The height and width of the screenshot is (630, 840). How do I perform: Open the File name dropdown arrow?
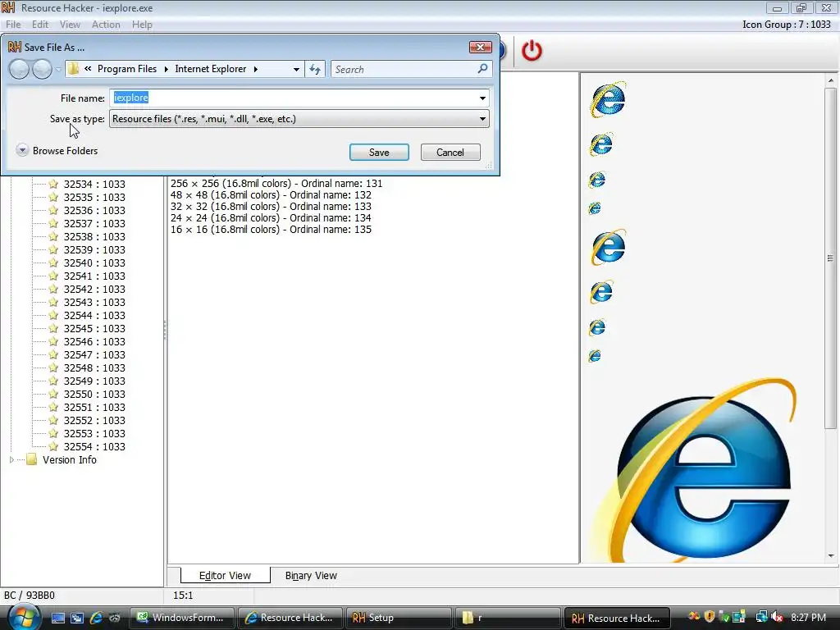click(x=482, y=98)
